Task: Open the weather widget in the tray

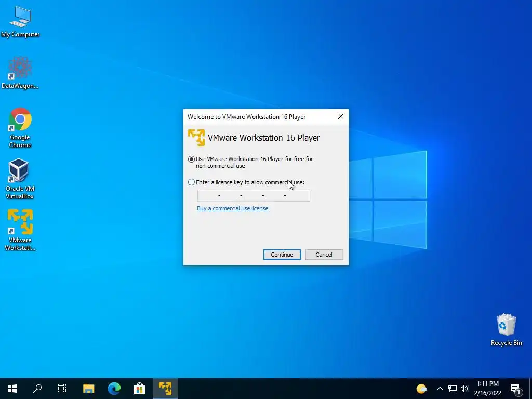Action: coord(421,389)
